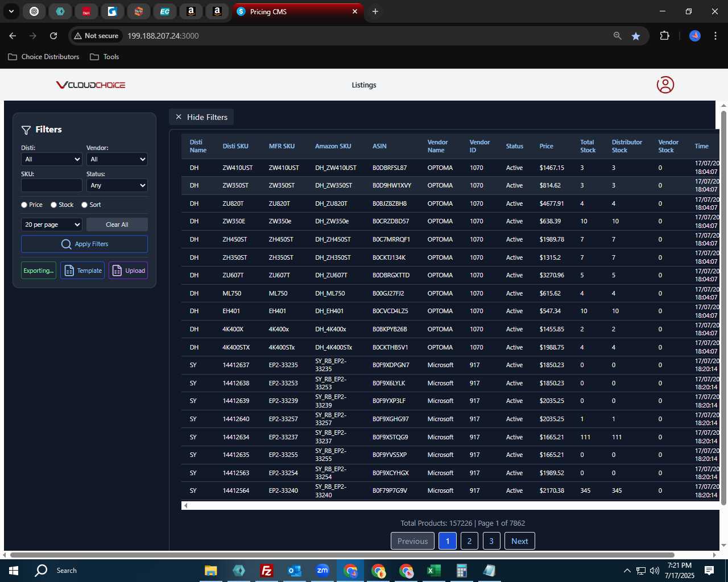728x582 pixels.
Task: Open File Explorer from taskbar
Action: tap(211, 571)
